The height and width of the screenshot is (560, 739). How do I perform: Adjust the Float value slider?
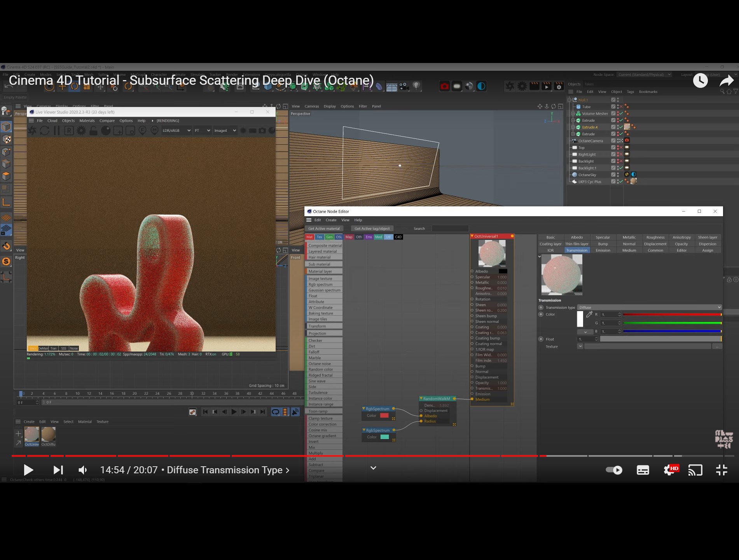(x=660, y=339)
